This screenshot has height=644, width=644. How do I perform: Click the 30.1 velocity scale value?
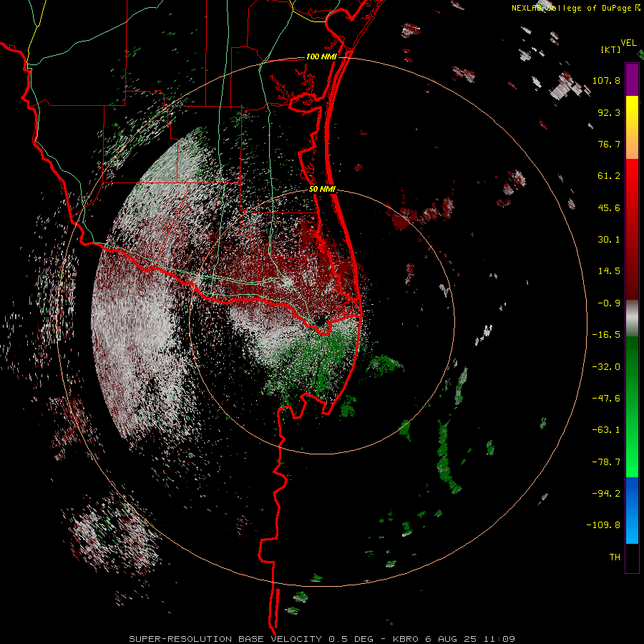(609, 240)
